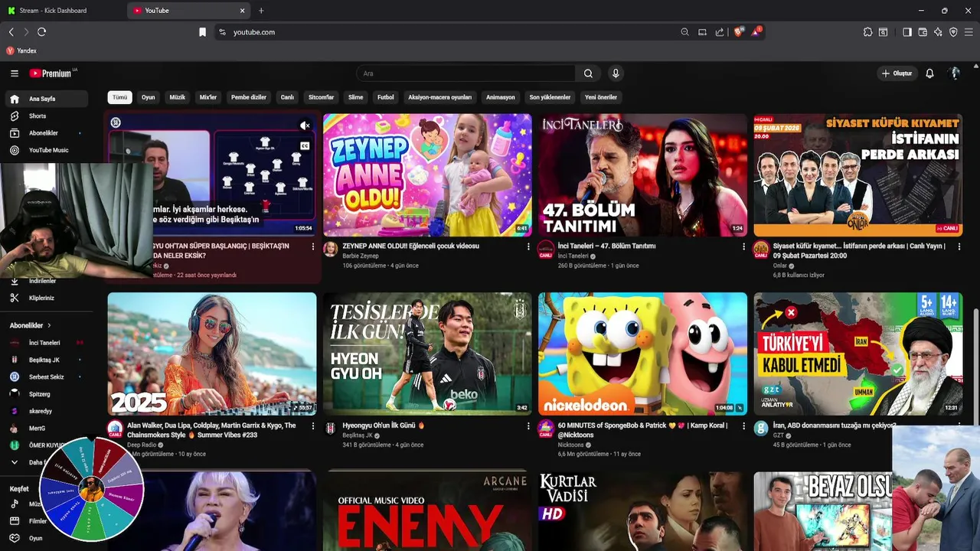
Task: Click the YouTube search input field
Action: [x=465, y=73]
